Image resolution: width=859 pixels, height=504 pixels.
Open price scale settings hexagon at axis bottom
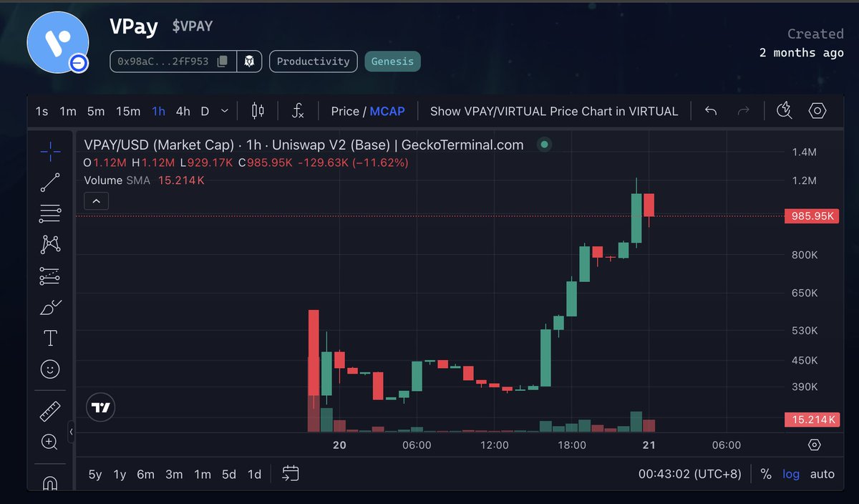(x=814, y=445)
